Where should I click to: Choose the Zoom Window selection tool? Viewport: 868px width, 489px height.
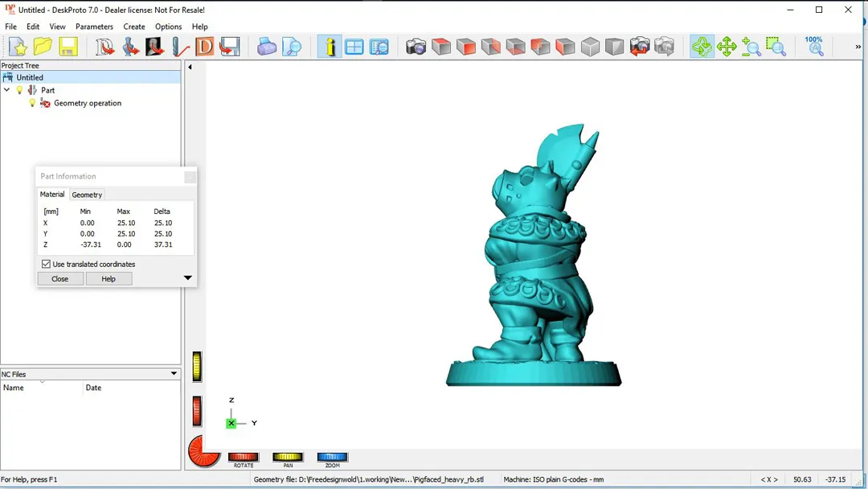(x=776, y=47)
